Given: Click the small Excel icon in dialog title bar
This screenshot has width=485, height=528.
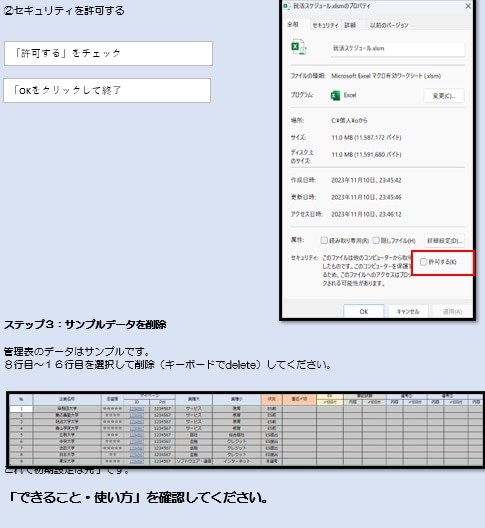Looking at the screenshot, I should click(287, 6).
